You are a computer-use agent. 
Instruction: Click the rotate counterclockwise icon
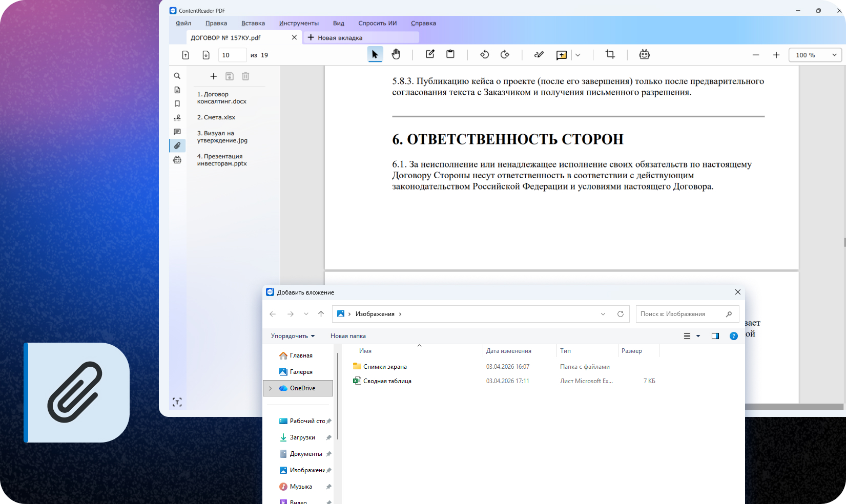[x=484, y=54]
